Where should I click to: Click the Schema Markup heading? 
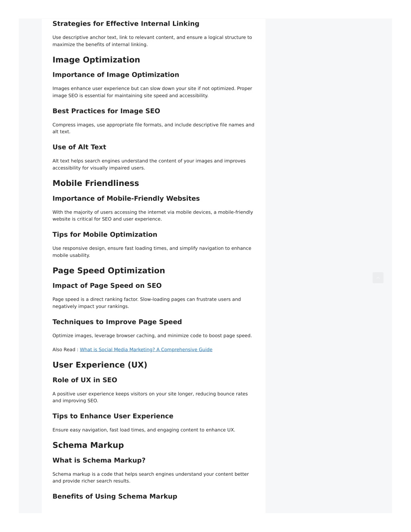88,445
